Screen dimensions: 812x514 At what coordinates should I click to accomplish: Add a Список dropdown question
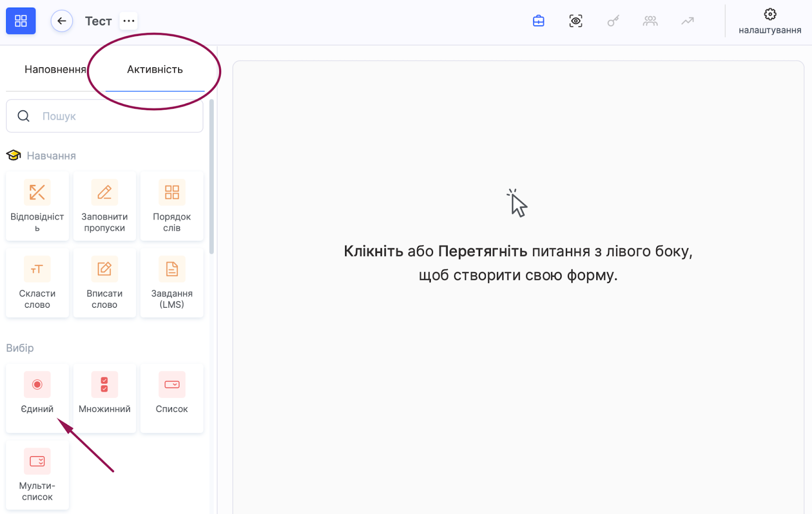pos(172,397)
